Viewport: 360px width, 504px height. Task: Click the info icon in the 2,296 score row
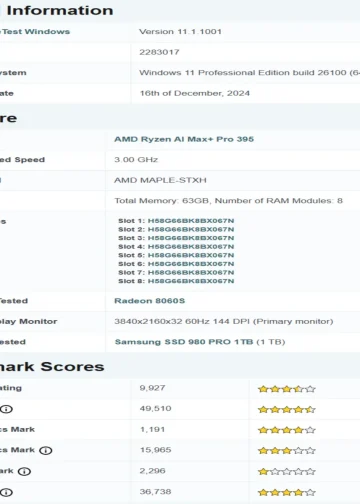(x=24, y=471)
